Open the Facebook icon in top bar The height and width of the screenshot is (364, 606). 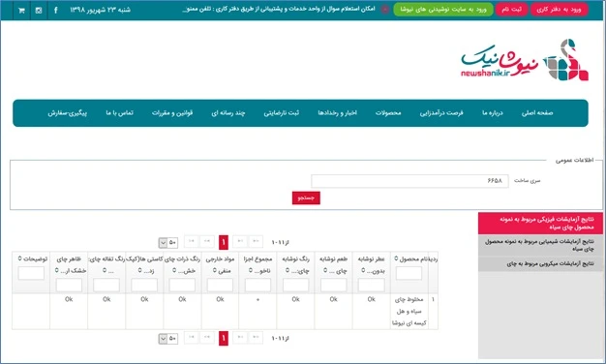[55, 10]
